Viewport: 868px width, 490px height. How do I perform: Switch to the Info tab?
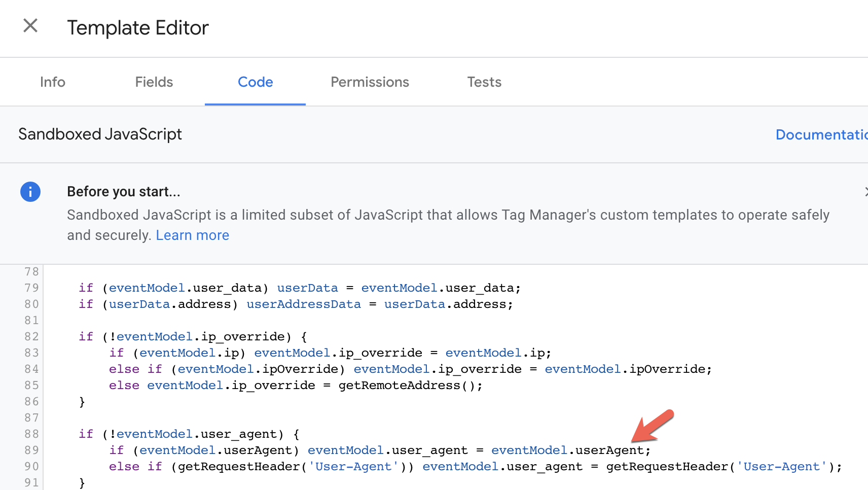click(x=53, y=82)
